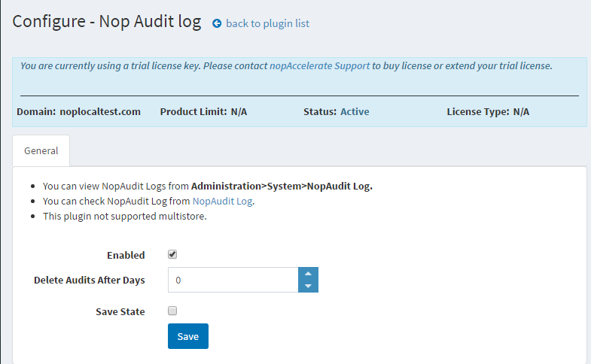Click the back arrow circle icon
591x364 pixels.
click(x=218, y=23)
